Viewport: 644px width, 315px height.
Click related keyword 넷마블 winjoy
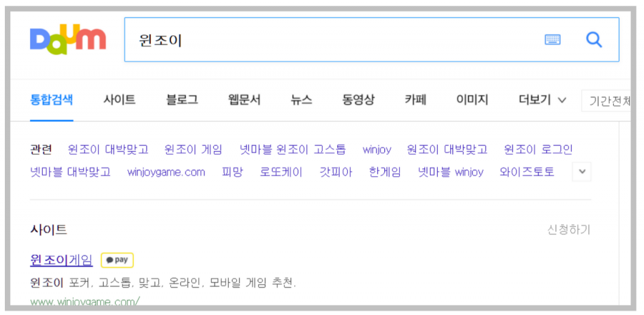point(450,172)
